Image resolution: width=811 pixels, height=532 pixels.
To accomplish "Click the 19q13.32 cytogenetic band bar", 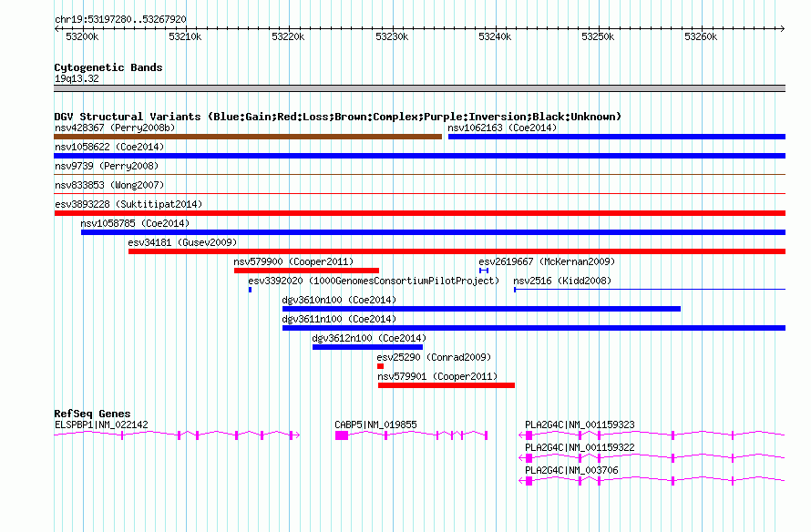I will [x=419, y=88].
